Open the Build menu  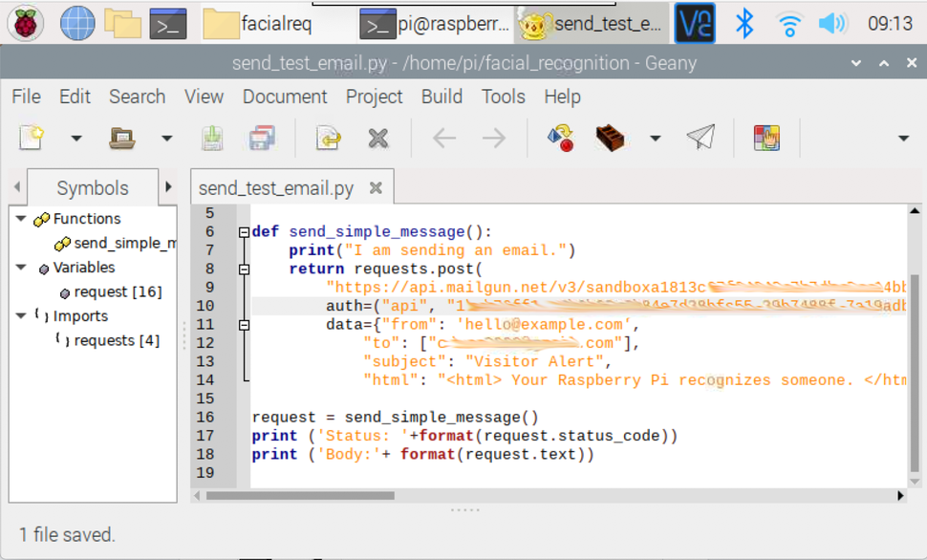coord(442,97)
